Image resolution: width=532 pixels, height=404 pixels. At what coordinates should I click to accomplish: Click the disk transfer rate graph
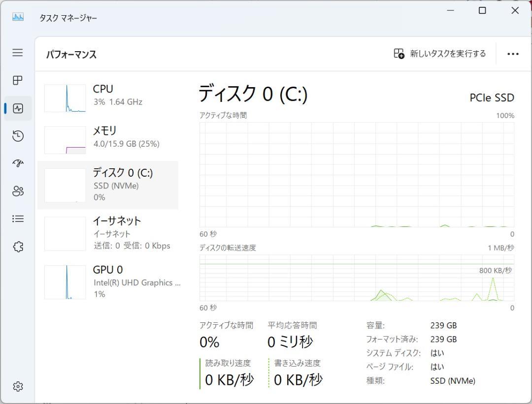click(x=357, y=278)
